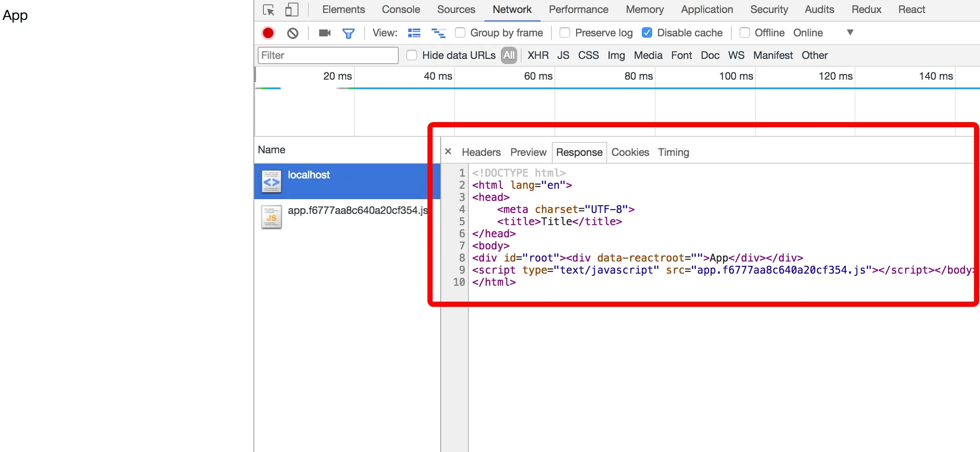
Task: Select the app.f6777aa8c640a20cf354.js request
Action: [347, 217]
